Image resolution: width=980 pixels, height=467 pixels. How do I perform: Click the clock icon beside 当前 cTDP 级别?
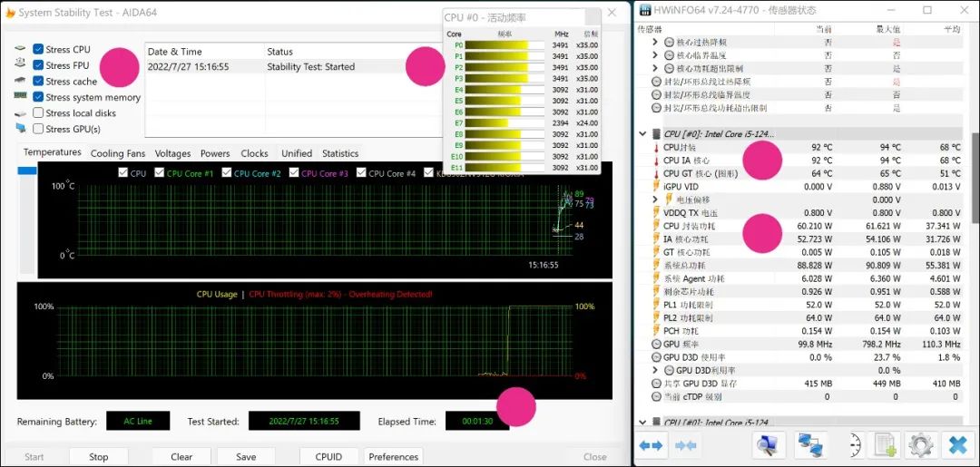[x=656, y=396]
